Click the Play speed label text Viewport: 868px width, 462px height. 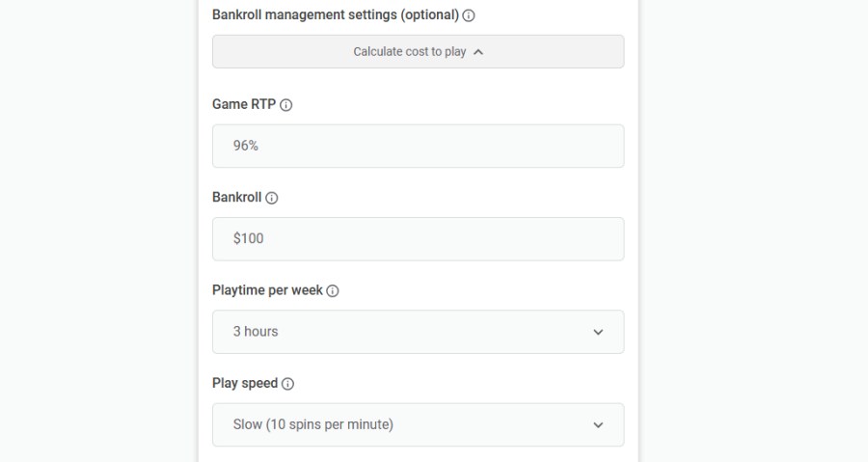245,383
